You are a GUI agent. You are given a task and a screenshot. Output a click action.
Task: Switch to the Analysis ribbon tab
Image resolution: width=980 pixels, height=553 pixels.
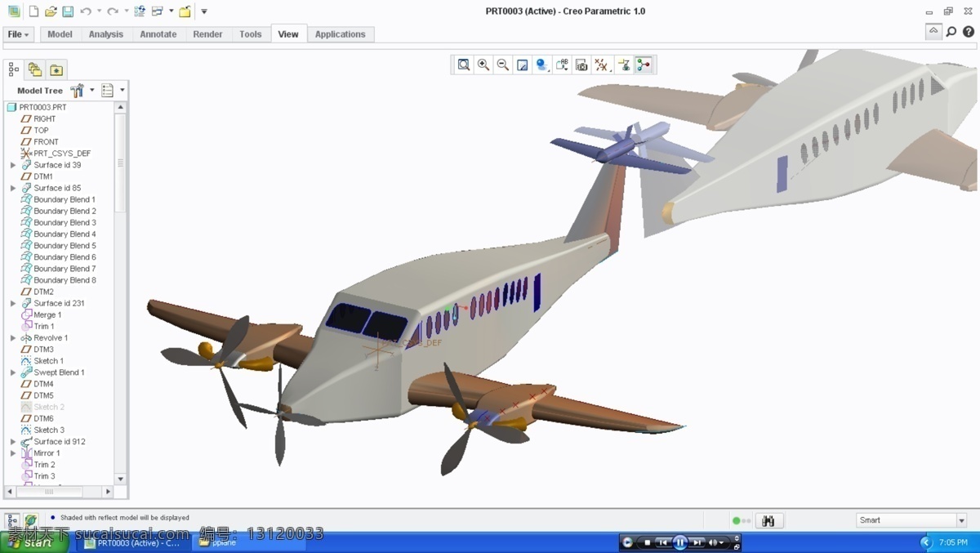tap(106, 34)
